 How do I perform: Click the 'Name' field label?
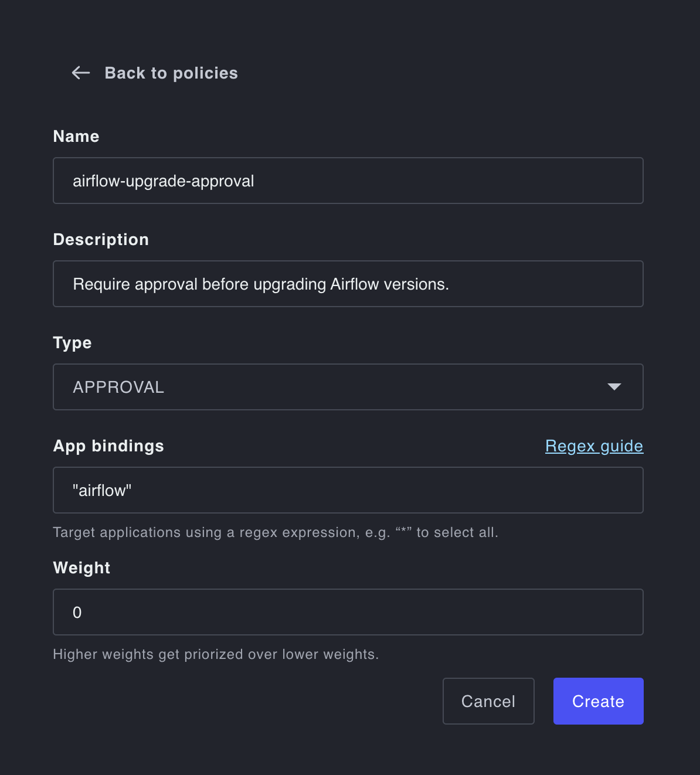pyautogui.click(x=76, y=137)
